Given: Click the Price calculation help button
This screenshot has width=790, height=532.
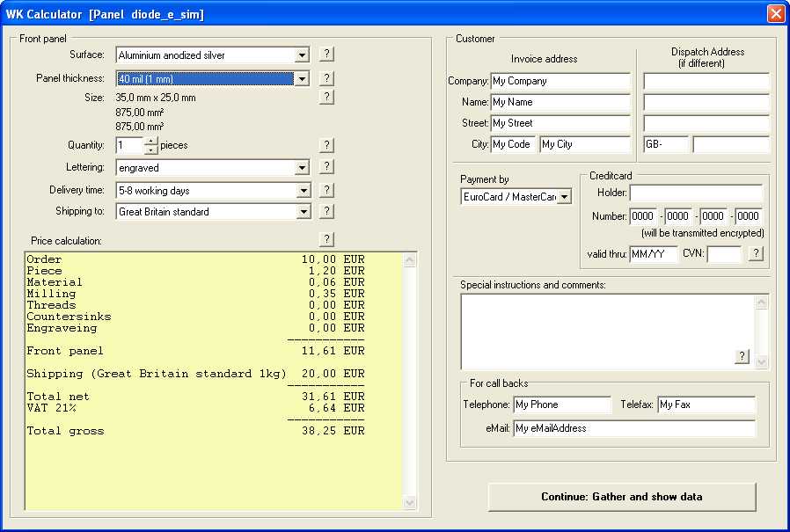Looking at the screenshot, I should (326, 239).
